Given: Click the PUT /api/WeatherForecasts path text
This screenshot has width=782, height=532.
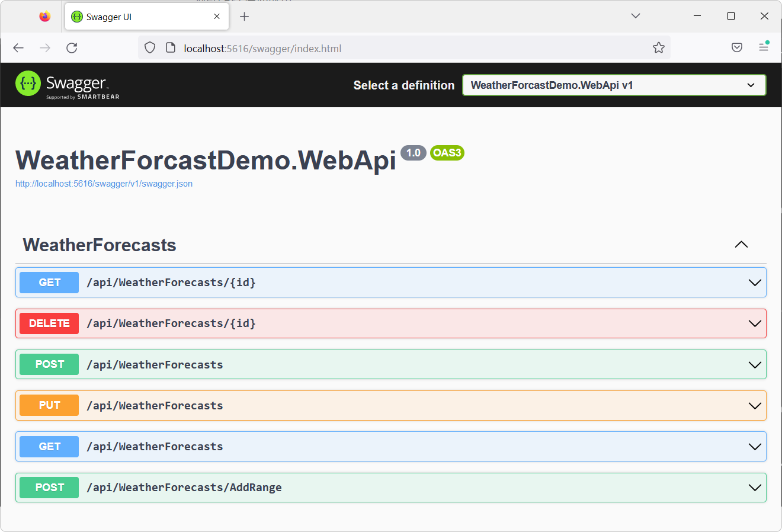Looking at the screenshot, I should point(155,405).
